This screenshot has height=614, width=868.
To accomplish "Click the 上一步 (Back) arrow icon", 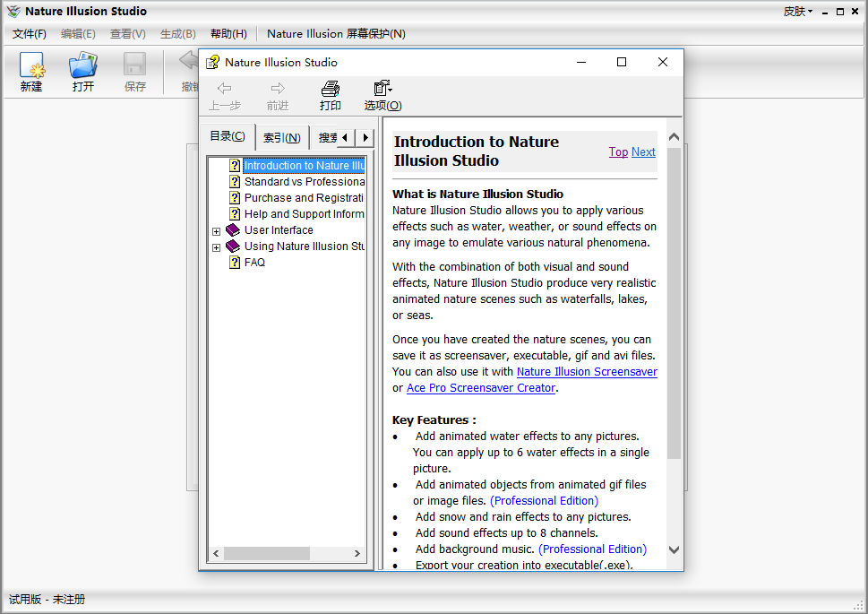I will (x=225, y=89).
